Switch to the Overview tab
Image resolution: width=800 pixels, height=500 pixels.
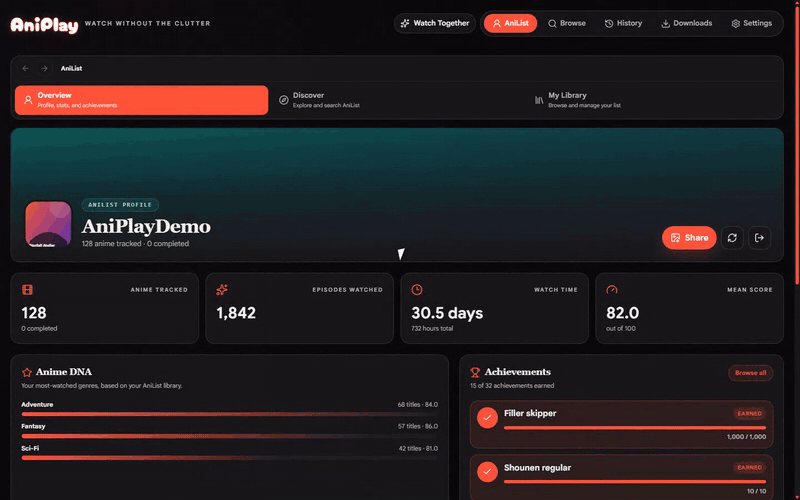coord(141,100)
